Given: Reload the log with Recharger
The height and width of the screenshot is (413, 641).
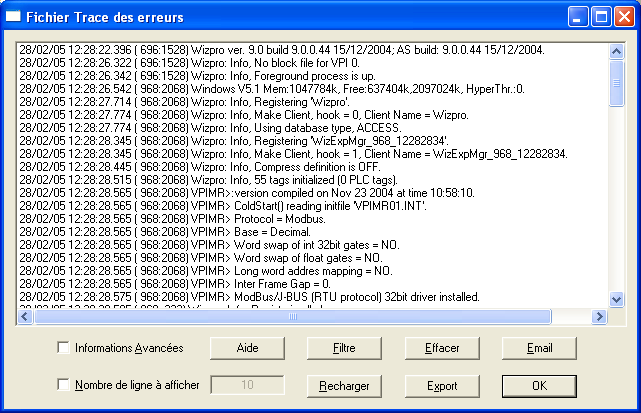Looking at the screenshot, I should point(344,386).
